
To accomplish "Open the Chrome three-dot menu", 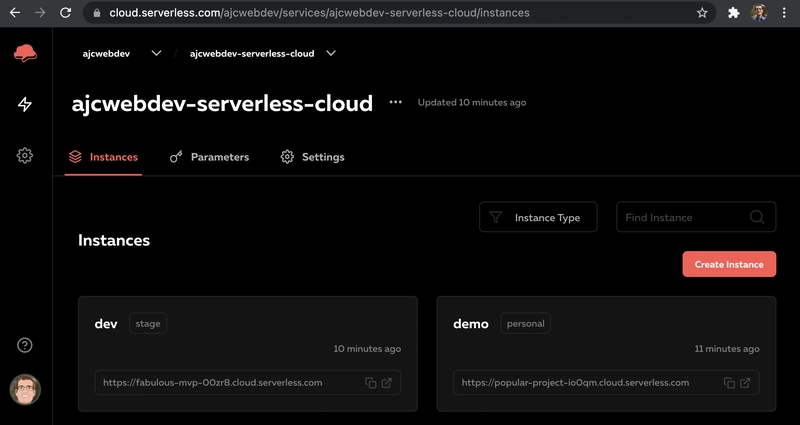I will pyautogui.click(x=784, y=13).
